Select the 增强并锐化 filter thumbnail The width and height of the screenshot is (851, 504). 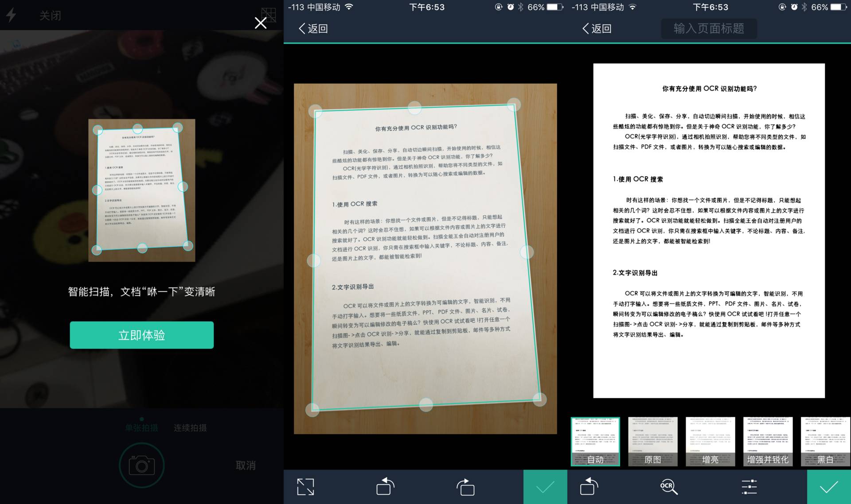(x=768, y=442)
